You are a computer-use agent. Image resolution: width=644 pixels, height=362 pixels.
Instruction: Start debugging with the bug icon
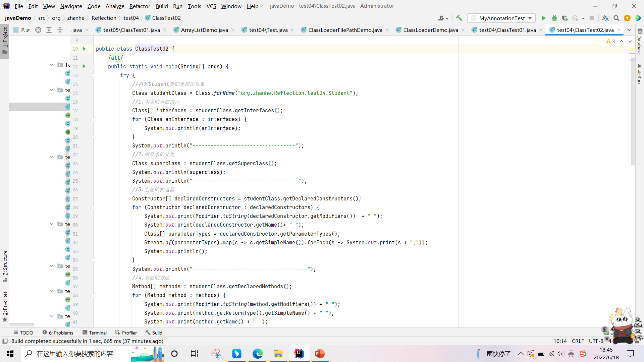click(554, 18)
